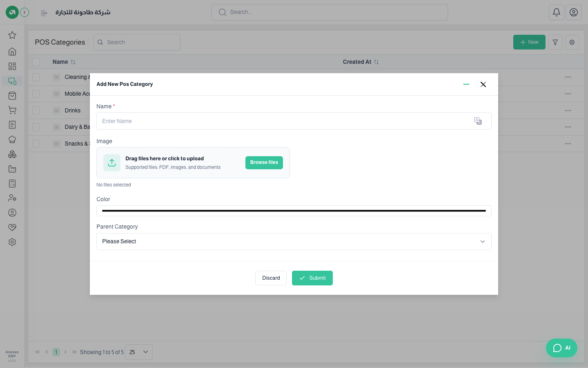Click the Drinks category name
Viewport: 588px width, 368px height.
pos(73,110)
